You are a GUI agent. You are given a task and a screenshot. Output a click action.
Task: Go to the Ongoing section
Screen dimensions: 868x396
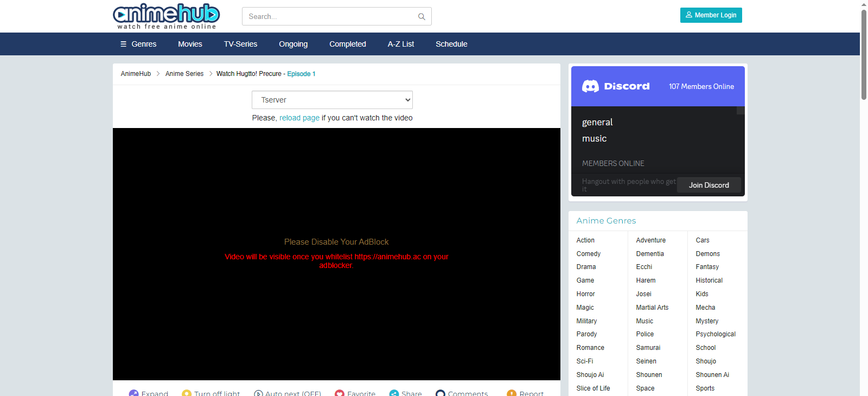click(293, 44)
